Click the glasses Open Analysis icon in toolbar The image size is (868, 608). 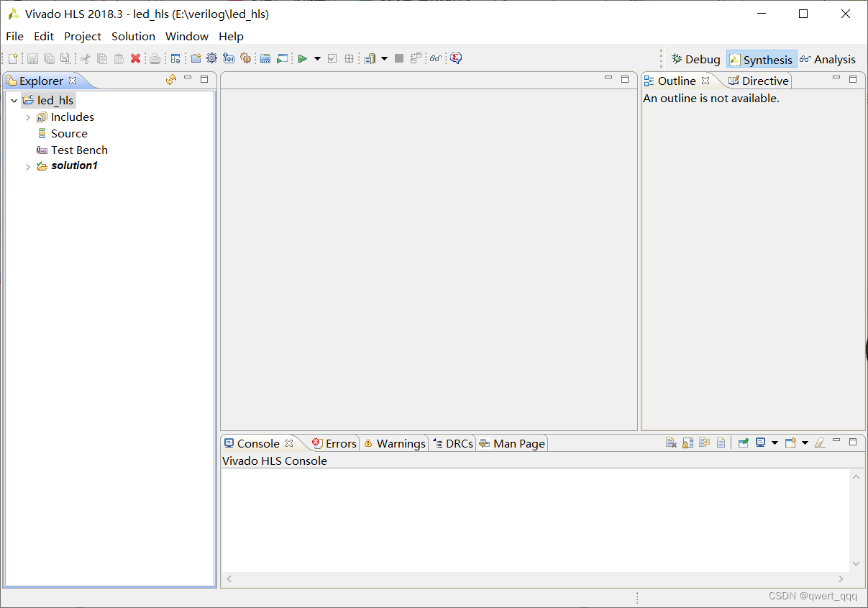coord(435,58)
